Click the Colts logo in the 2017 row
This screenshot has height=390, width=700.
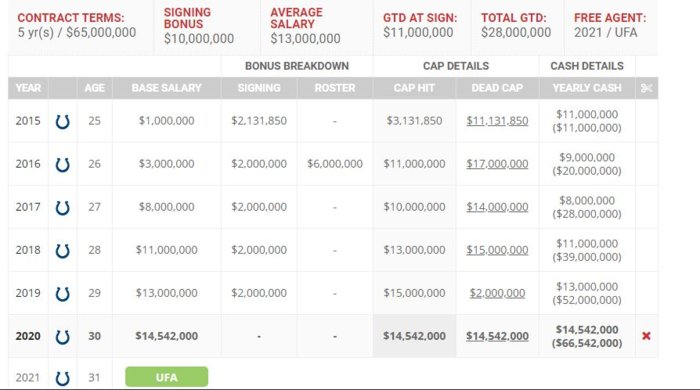coord(62,207)
